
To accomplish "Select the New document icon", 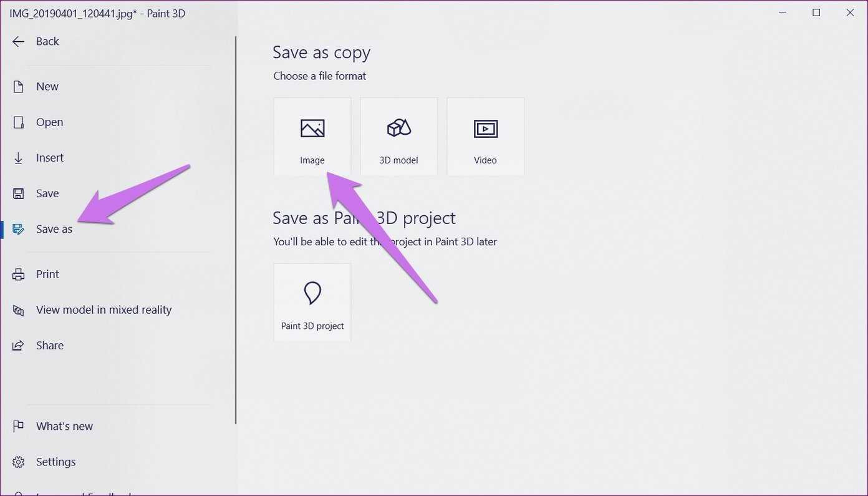I will 19,87.
